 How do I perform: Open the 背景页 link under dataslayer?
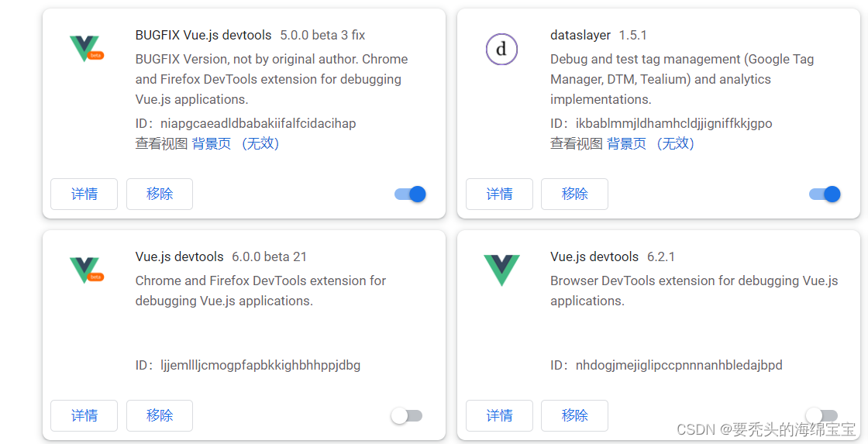click(x=627, y=144)
